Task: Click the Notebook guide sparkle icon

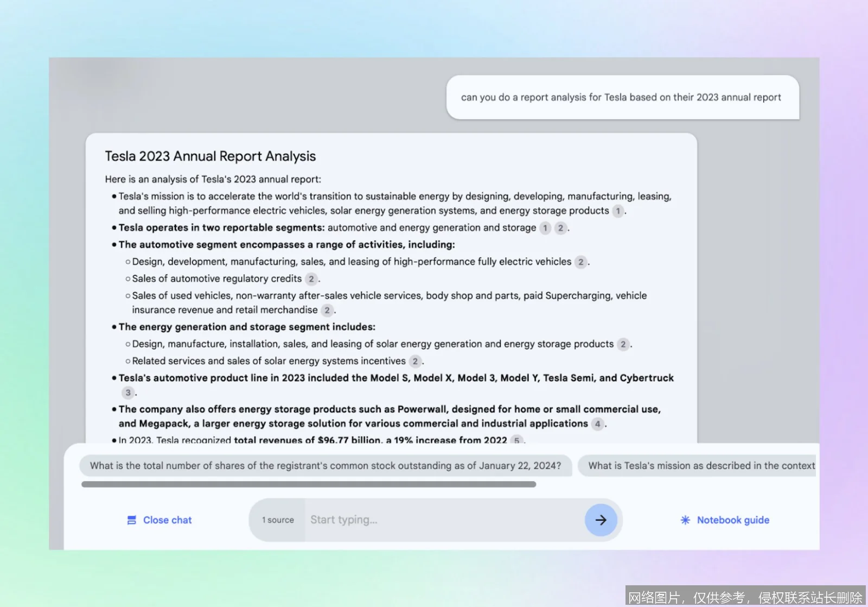Action: click(x=685, y=520)
